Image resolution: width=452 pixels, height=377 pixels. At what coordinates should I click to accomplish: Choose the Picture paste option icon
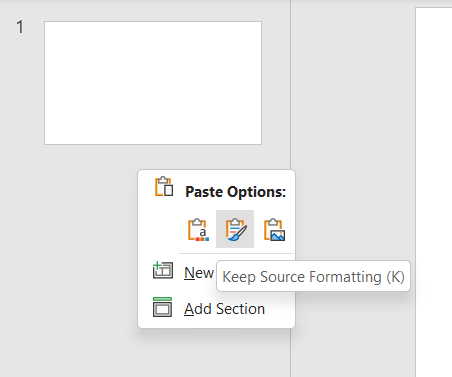pos(274,229)
